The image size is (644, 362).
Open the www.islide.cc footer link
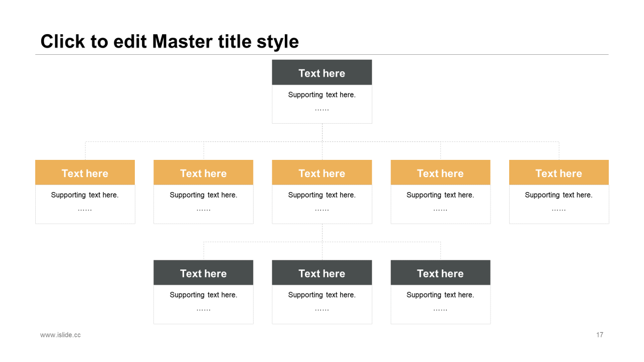60,335
